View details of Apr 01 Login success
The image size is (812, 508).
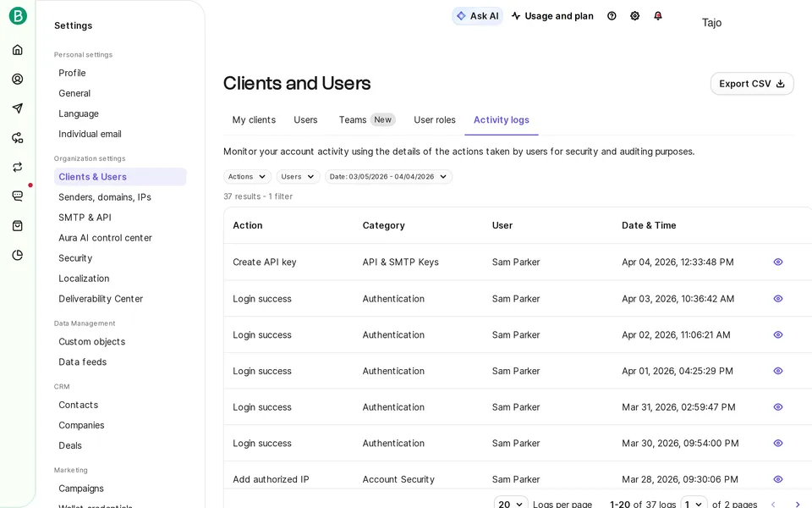coord(778,371)
